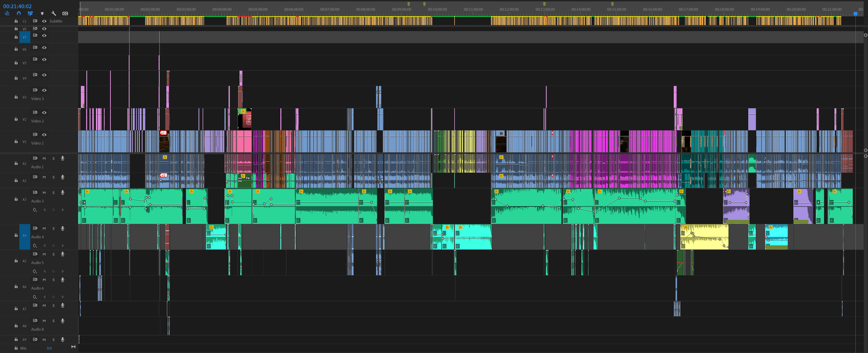The height and width of the screenshot is (353, 868).
Task: Click the Caption track options CC icon
Action: point(65,13)
